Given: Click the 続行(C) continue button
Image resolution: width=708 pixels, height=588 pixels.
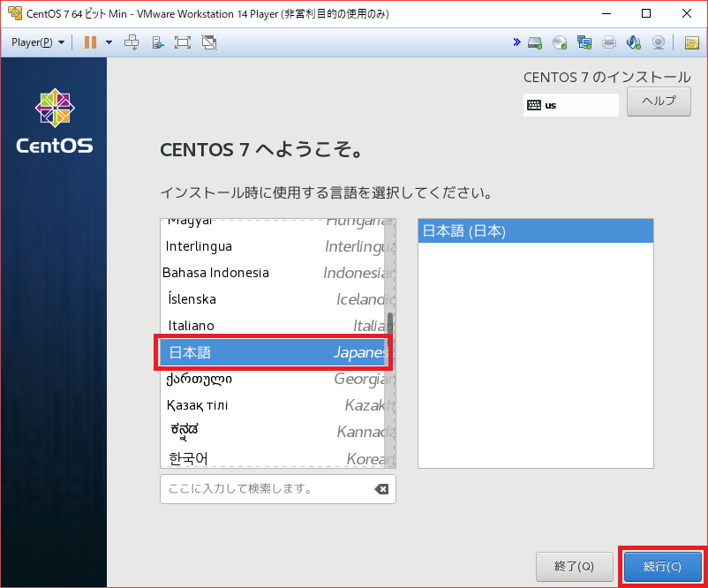Looking at the screenshot, I should [662, 566].
